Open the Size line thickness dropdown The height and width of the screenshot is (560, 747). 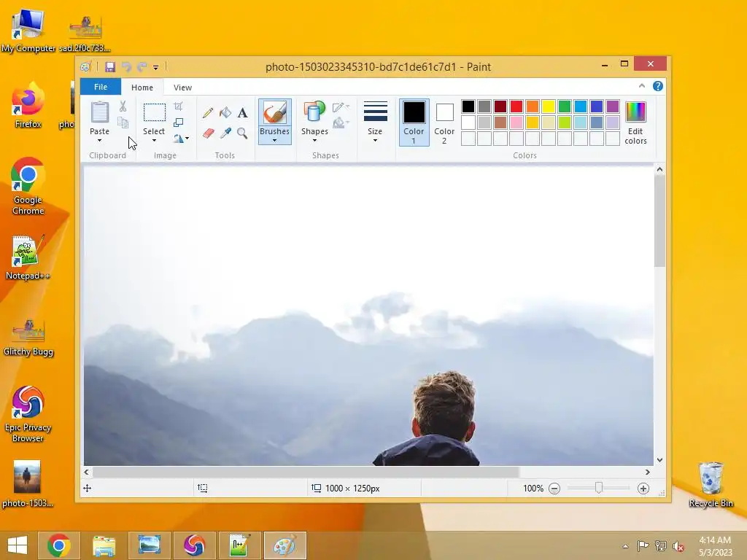tap(375, 122)
